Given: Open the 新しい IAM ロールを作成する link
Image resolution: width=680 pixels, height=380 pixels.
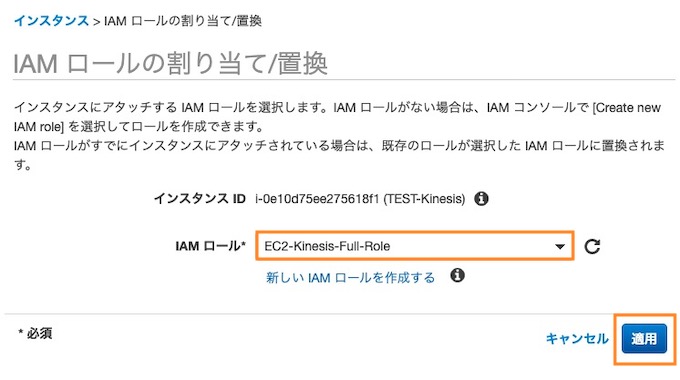Looking at the screenshot, I should point(350,277).
